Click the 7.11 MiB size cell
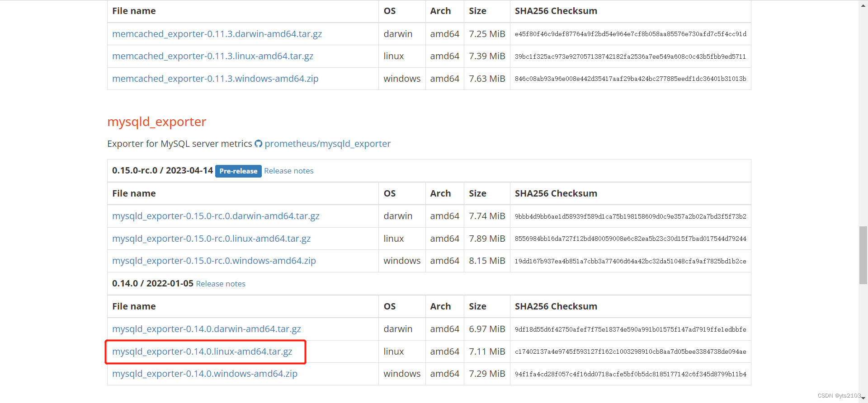This screenshot has width=868, height=403. (487, 351)
